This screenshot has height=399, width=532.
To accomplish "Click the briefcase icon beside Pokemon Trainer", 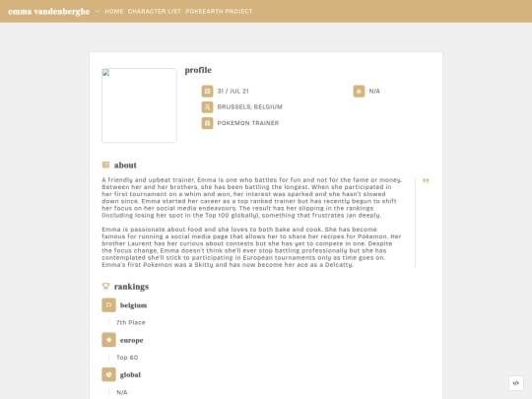I will point(207,123).
